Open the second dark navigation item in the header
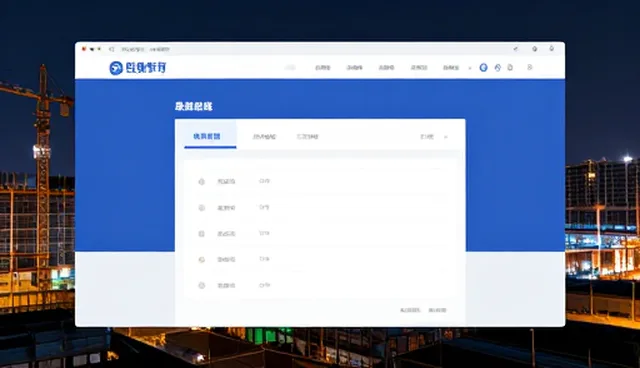The height and width of the screenshot is (368, 640). tap(354, 68)
